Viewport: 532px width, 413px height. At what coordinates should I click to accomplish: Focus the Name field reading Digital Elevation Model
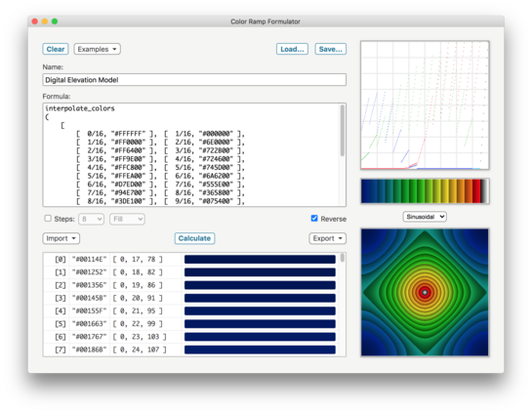pos(194,80)
